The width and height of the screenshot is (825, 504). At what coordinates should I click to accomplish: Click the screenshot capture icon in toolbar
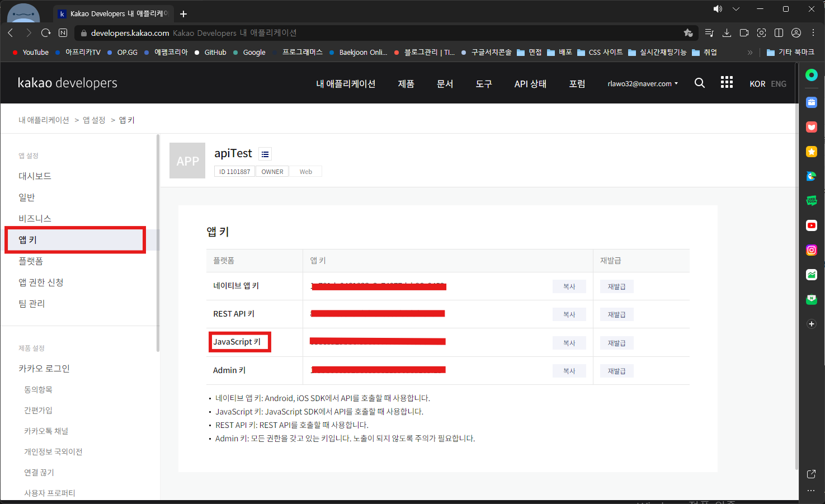point(761,33)
